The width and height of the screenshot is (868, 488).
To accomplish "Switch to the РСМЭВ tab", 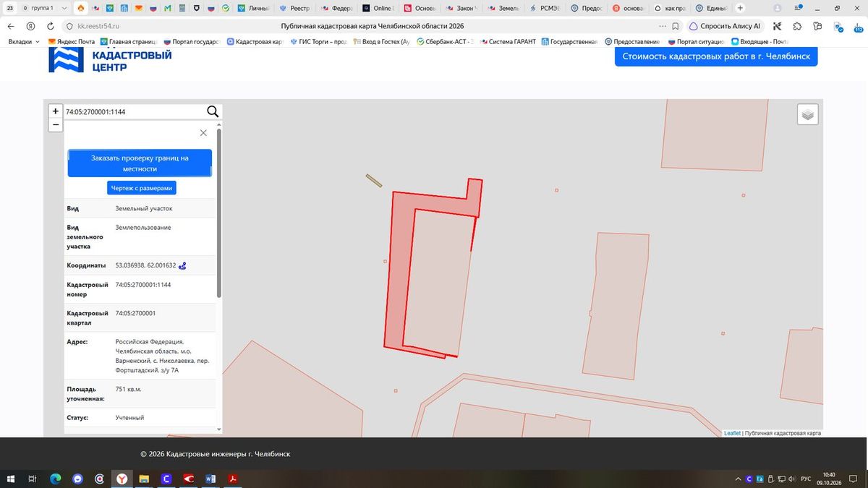I will click(545, 8).
